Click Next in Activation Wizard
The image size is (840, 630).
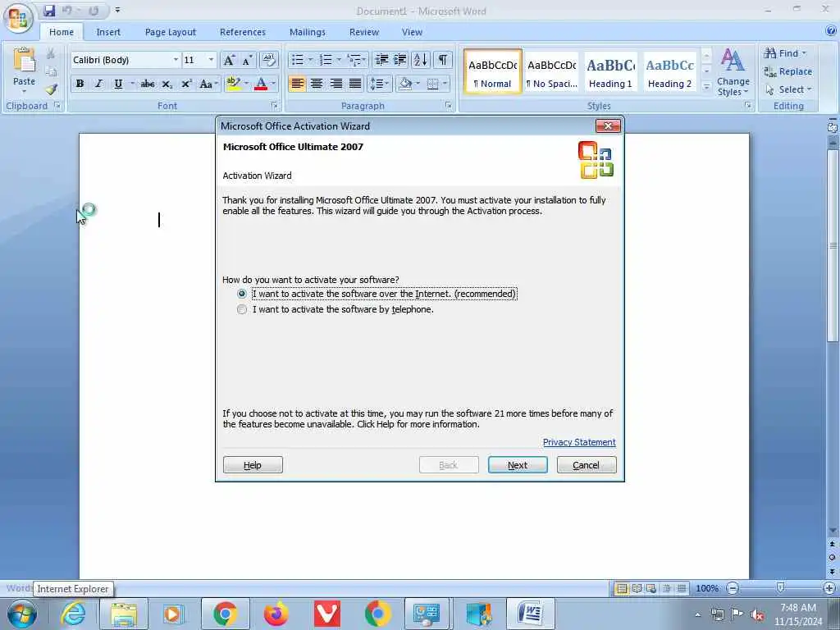point(518,465)
